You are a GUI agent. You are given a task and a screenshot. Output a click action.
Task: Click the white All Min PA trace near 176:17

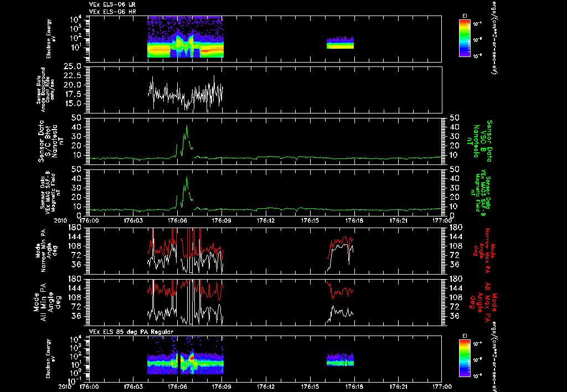pos(340,312)
